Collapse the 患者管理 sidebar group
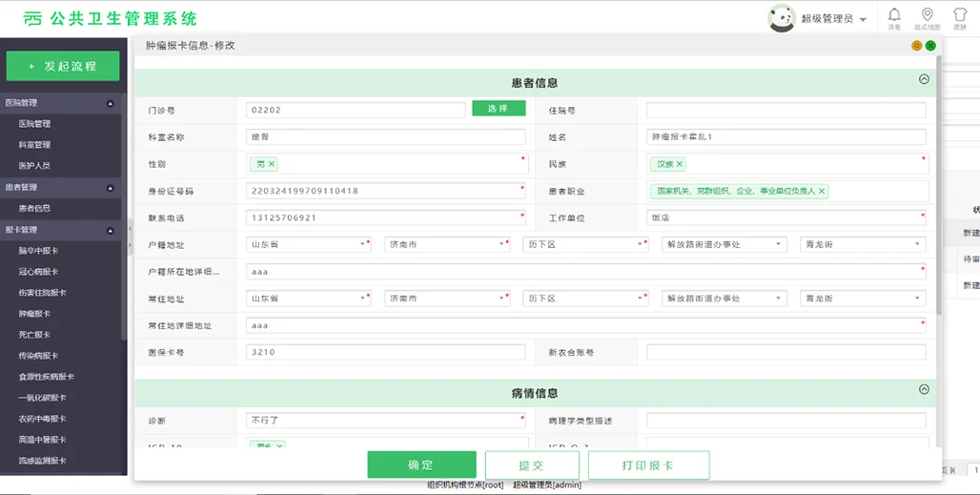This screenshot has width=980, height=495. [x=110, y=188]
